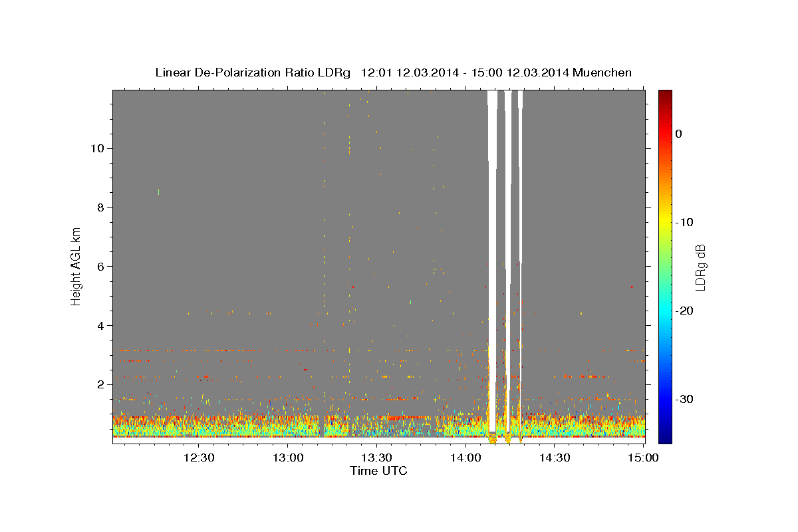798x532 pixels.
Task: Click the colorbar value label -20
Action: 685,311
